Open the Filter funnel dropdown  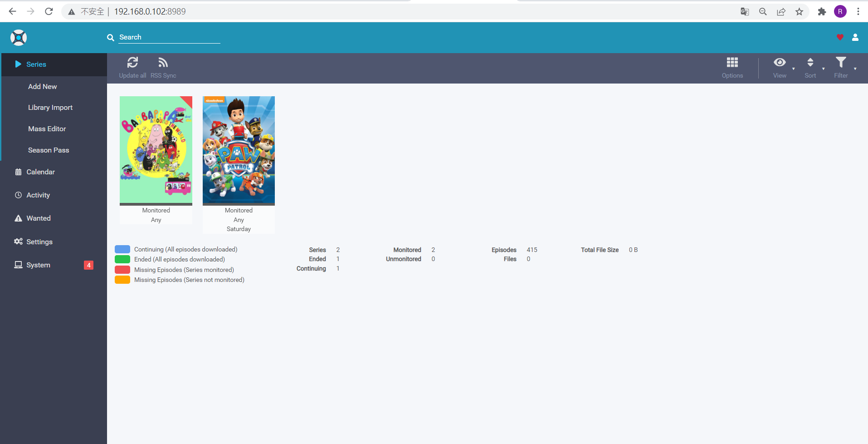[x=841, y=63]
